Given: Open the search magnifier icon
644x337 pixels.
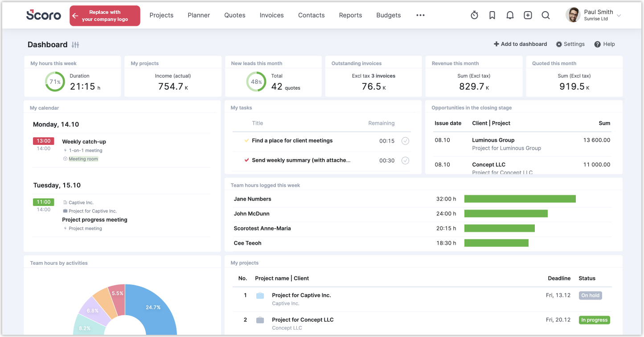Looking at the screenshot, I should (546, 15).
